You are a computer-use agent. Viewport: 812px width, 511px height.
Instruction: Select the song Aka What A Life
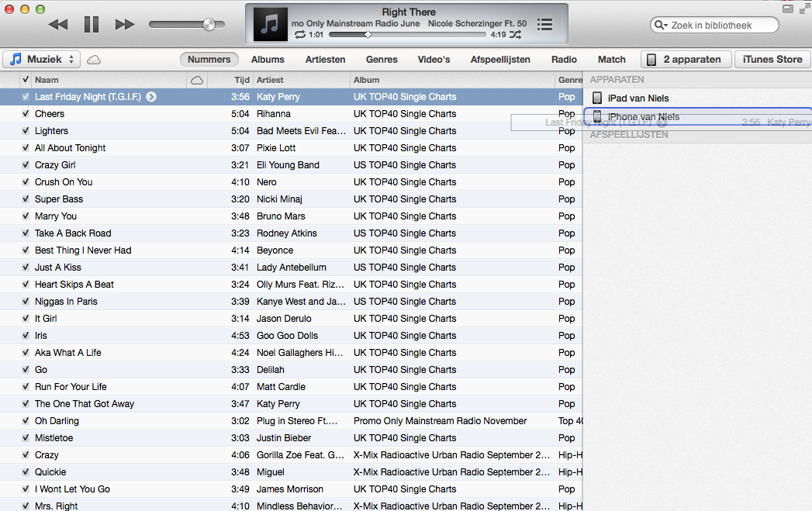point(67,353)
